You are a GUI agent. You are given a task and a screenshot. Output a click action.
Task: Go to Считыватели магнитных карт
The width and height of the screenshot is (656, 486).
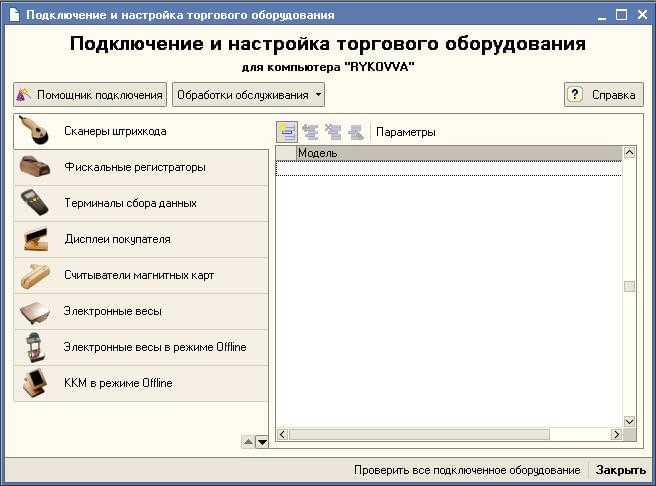pyautogui.click(x=141, y=275)
